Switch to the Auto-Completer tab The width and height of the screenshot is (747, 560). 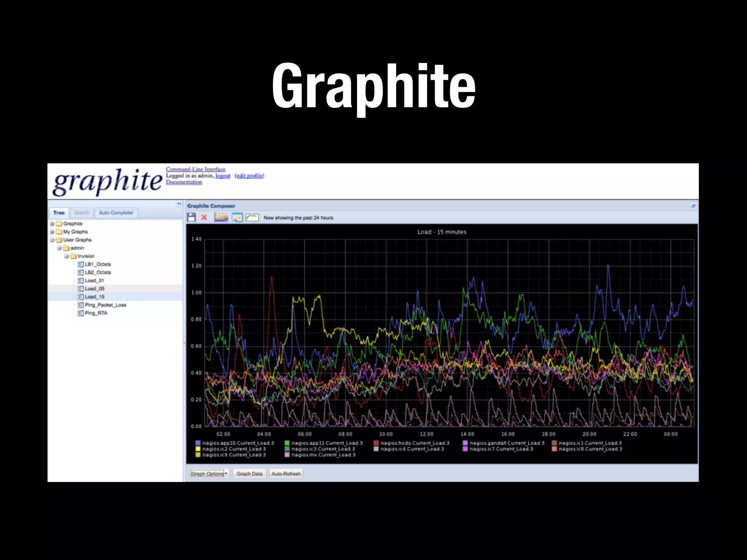(116, 213)
